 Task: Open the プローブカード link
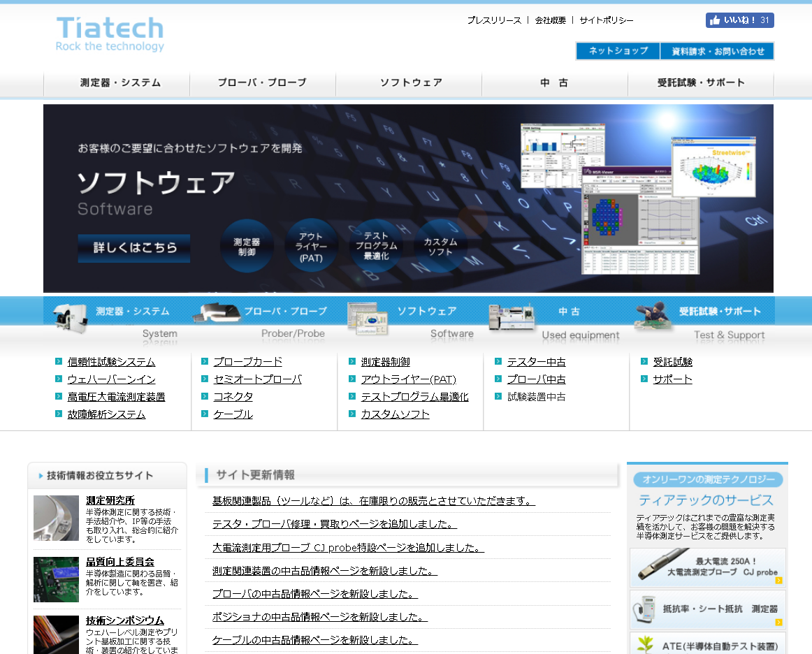(x=248, y=361)
